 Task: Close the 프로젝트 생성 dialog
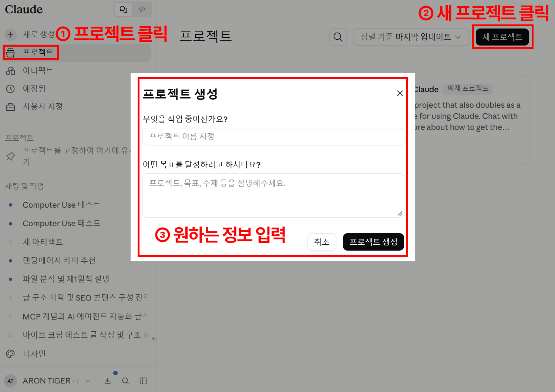pos(400,93)
